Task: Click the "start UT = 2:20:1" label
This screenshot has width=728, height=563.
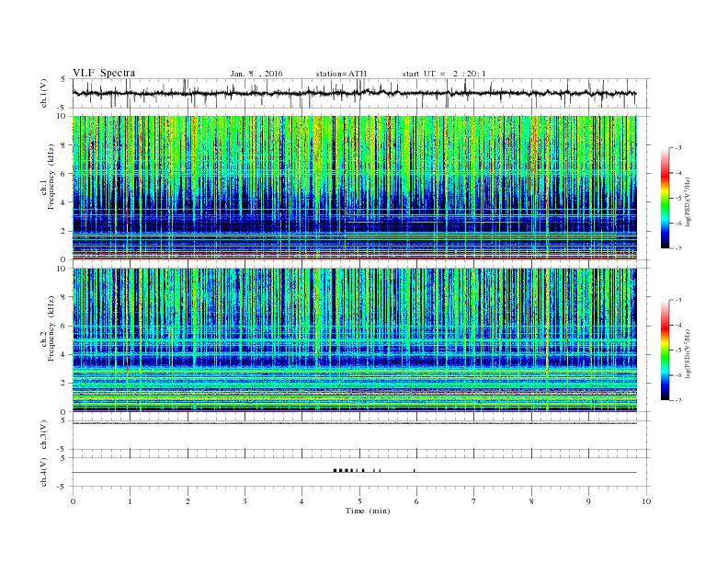Action: pyautogui.click(x=444, y=74)
